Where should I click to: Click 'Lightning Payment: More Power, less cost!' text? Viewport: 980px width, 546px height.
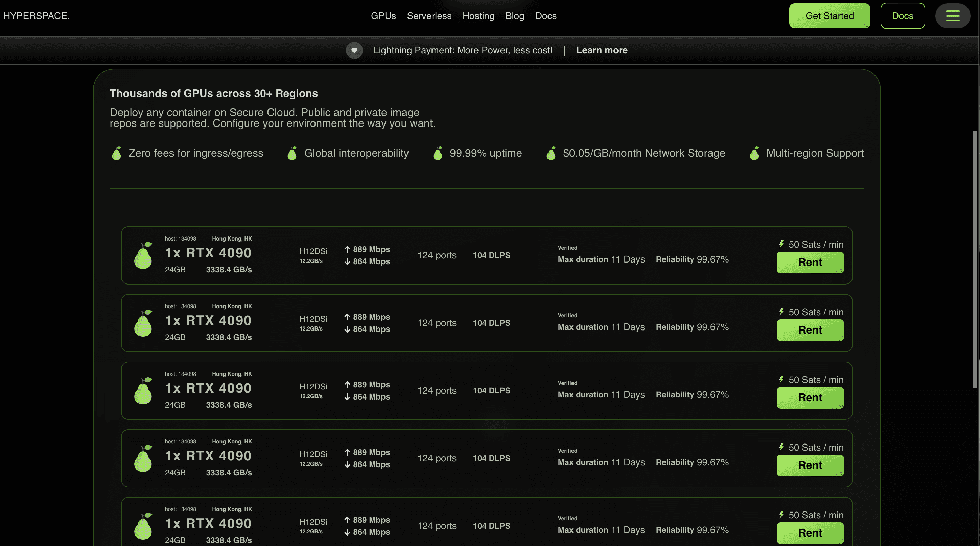click(463, 50)
